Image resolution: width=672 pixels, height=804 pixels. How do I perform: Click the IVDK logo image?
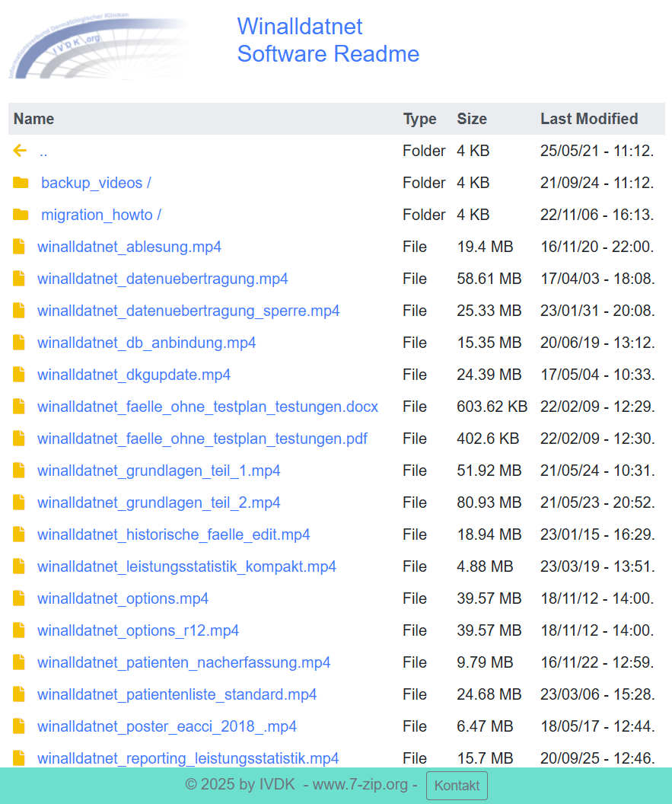[x=99, y=47]
